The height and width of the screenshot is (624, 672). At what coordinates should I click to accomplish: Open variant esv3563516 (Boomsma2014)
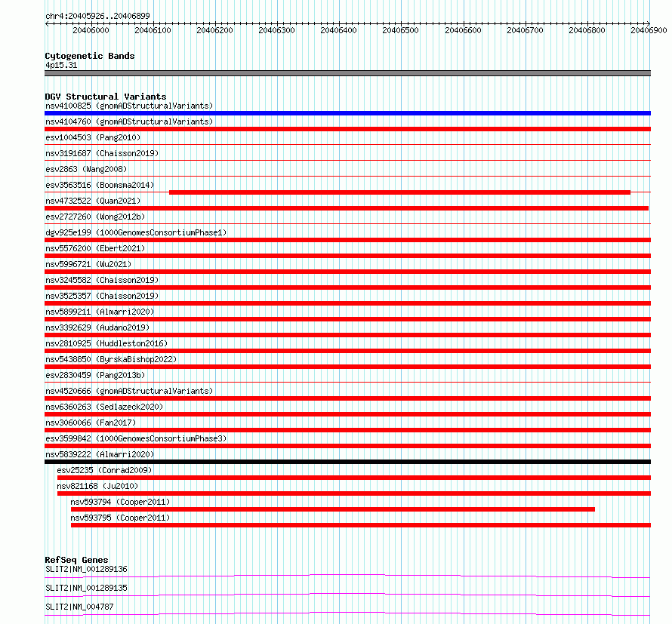[x=100, y=185]
